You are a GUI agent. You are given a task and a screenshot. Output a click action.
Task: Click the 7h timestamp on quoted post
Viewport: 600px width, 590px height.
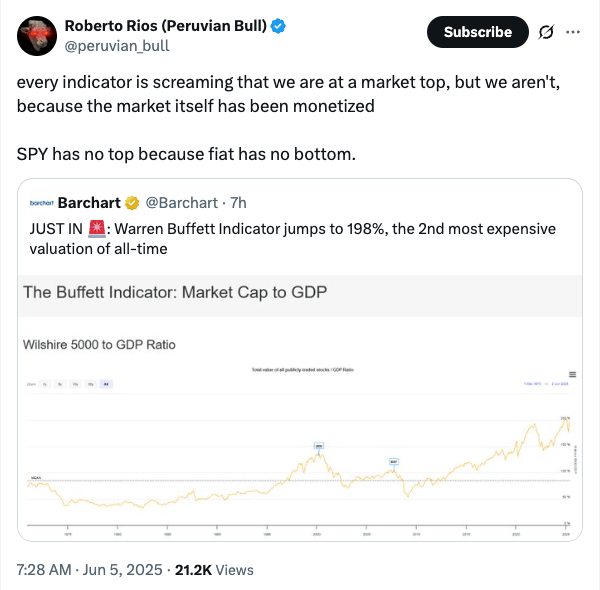point(238,203)
